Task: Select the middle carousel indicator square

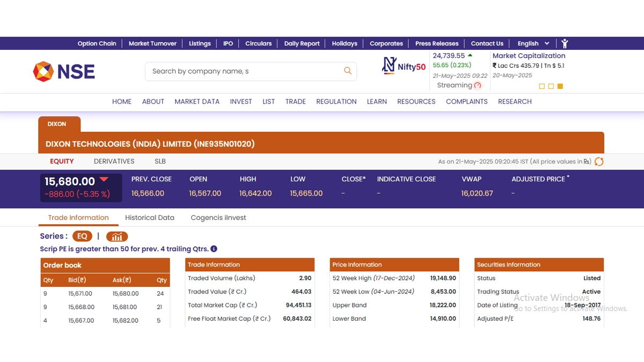Action: point(551,86)
